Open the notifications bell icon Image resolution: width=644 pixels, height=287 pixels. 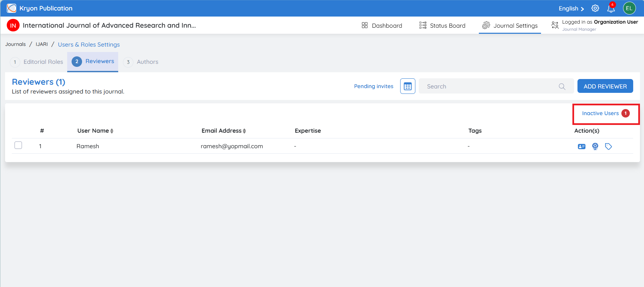[611, 8]
